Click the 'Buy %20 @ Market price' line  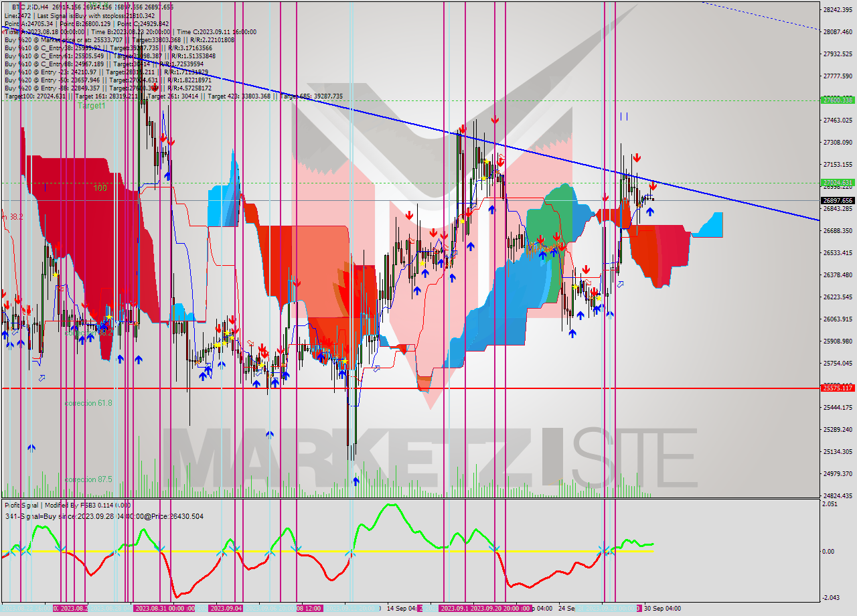[x=119, y=40]
